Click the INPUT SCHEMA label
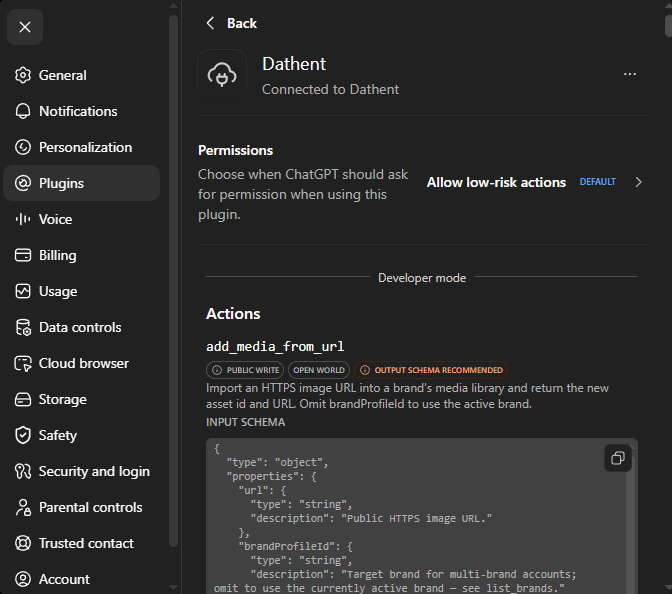The width and height of the screenshot is (672, 594). 246,422
